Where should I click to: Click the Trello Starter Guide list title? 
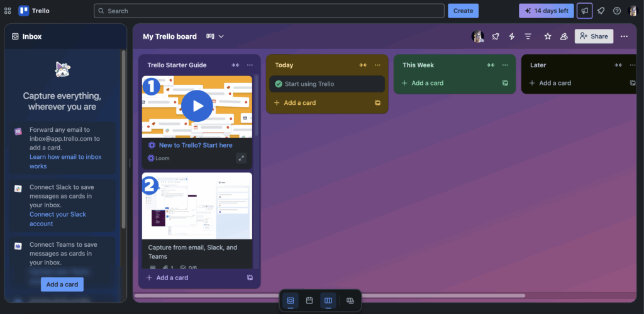click(x=177, y=65)
